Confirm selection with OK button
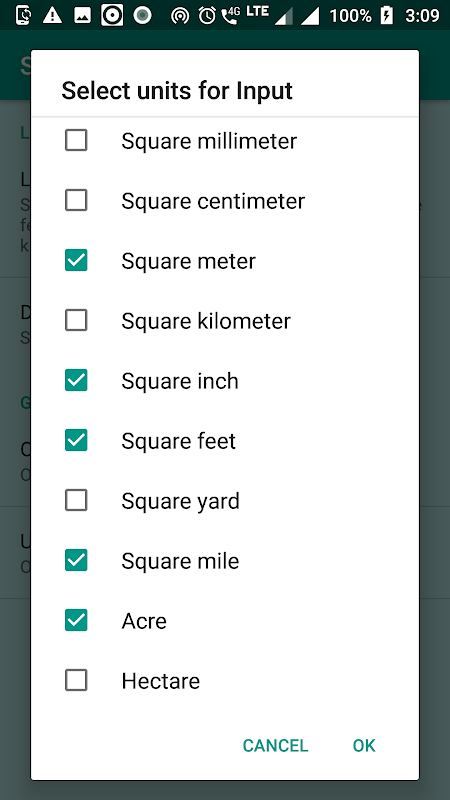This screenshot has width=450, height=800. (364, 745)
